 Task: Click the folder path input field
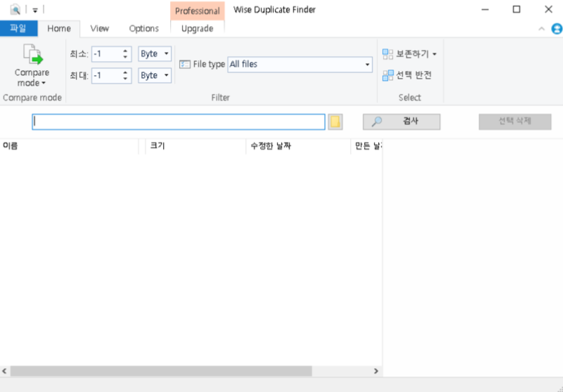coord(179,122)
